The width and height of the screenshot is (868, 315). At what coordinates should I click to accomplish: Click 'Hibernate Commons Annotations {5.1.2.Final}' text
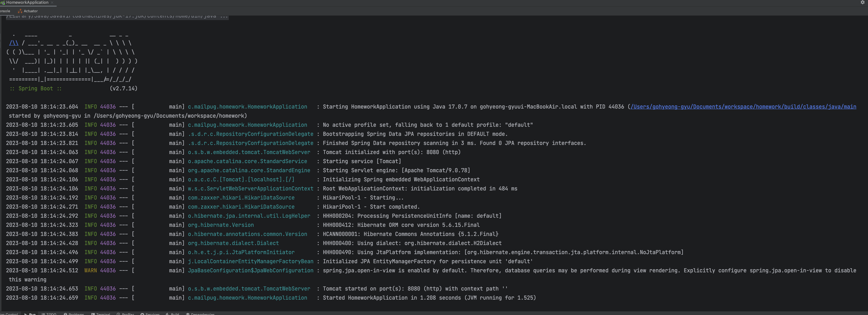(x=431, y=234)
